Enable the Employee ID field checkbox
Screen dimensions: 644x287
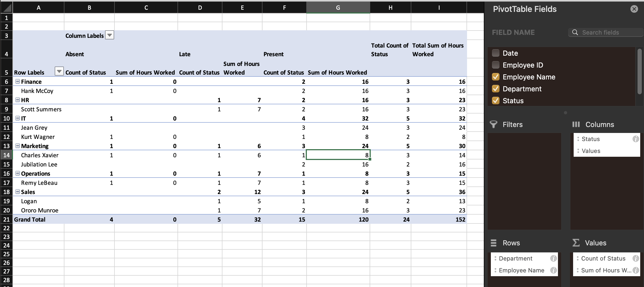[x=496, y=65]
